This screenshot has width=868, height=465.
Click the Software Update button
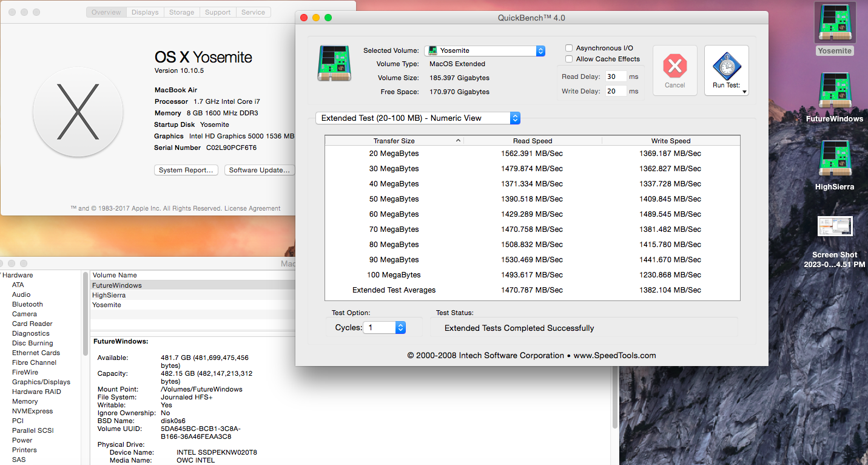[x=260, y=170]
